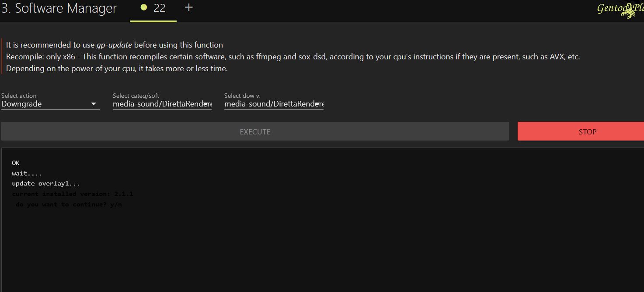Open the tab numbered 22
644x292 pixels.
(153, 8)
